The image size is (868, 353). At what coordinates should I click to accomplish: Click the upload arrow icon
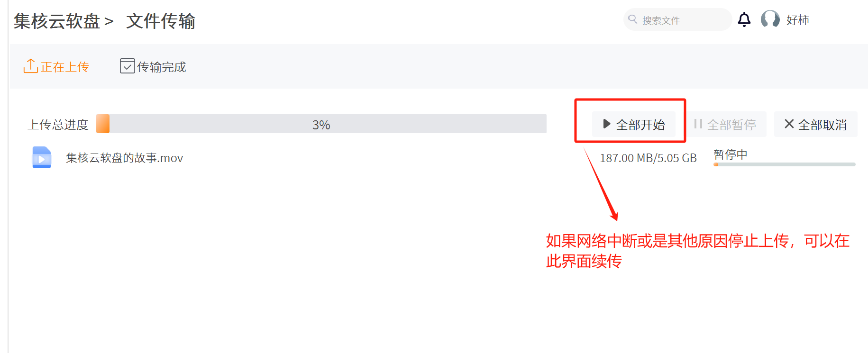30,66
